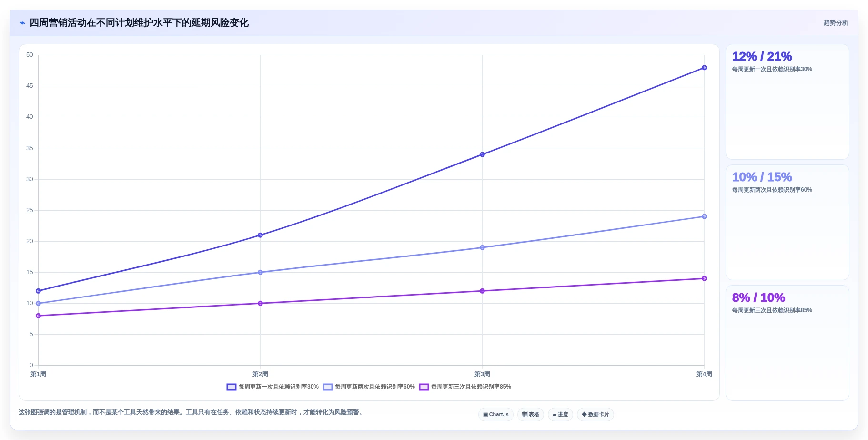Viewport: 868px width, 440px height.
Task: Click the 85% series point at 第3周 (12)
Action: [482, 291]
